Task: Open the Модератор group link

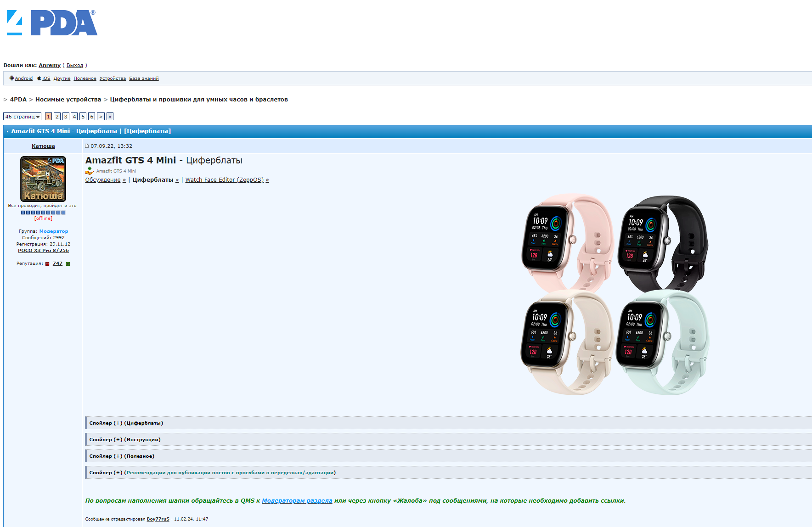Action: pos(54,231)
